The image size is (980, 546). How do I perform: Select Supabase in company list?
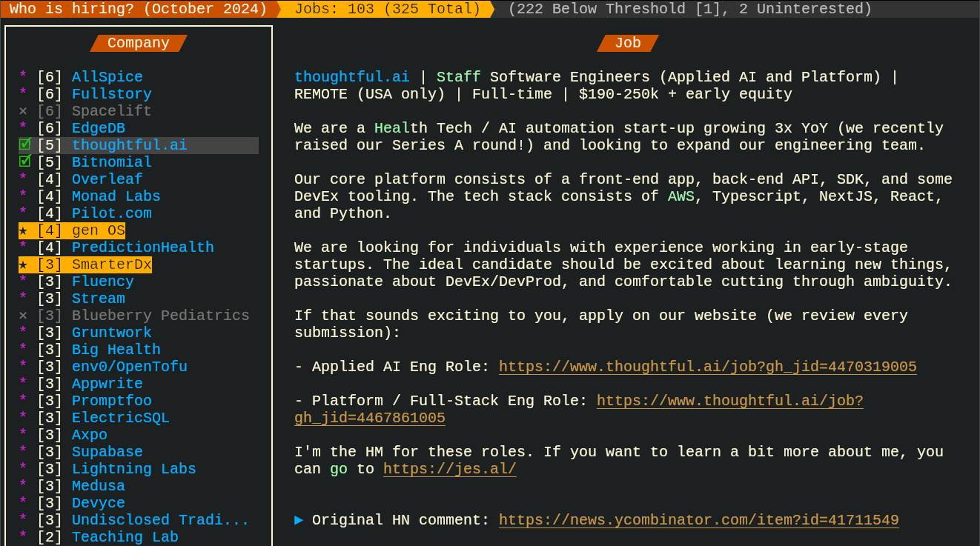point(107,452)
